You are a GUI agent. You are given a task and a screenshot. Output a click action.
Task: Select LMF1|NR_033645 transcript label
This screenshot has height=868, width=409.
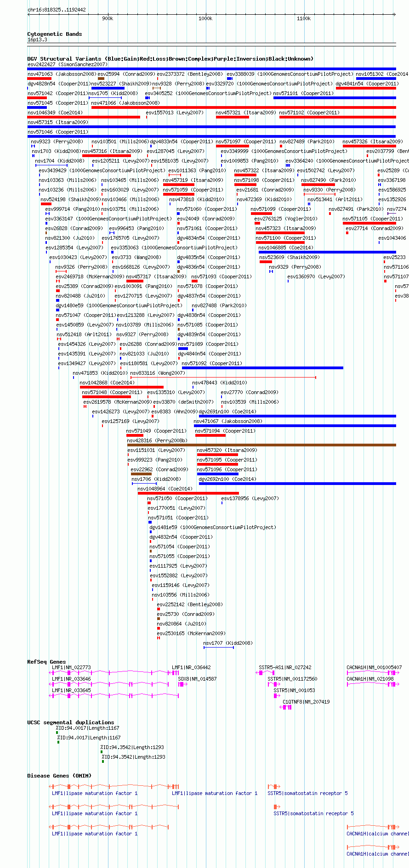pyautogui.click(x=71, y=690)
